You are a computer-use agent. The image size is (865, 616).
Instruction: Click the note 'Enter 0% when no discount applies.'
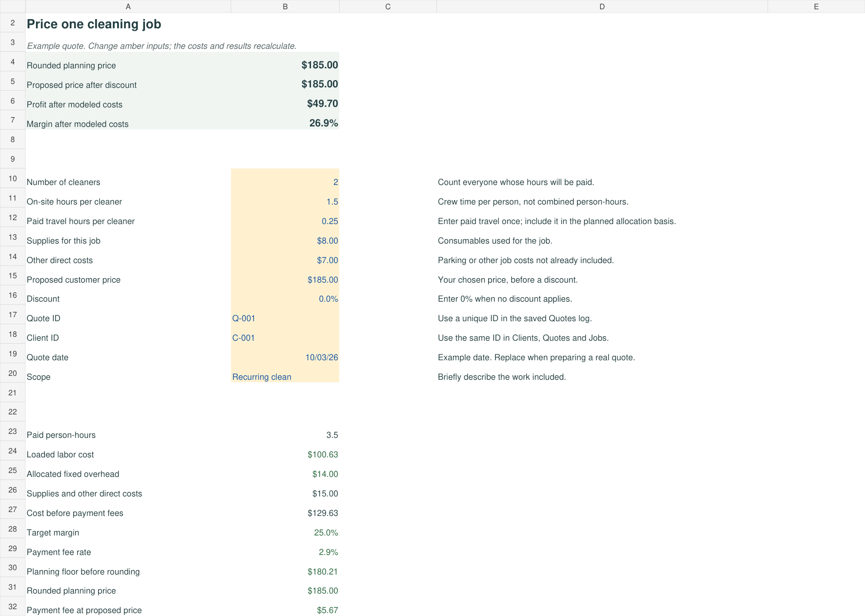pyautogui.click(x=505, y=299)
